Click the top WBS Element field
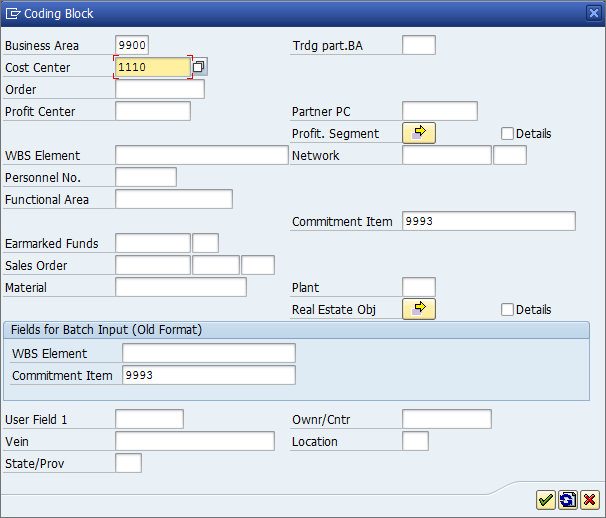The image size is (606, 518). [x=202, y=155]
